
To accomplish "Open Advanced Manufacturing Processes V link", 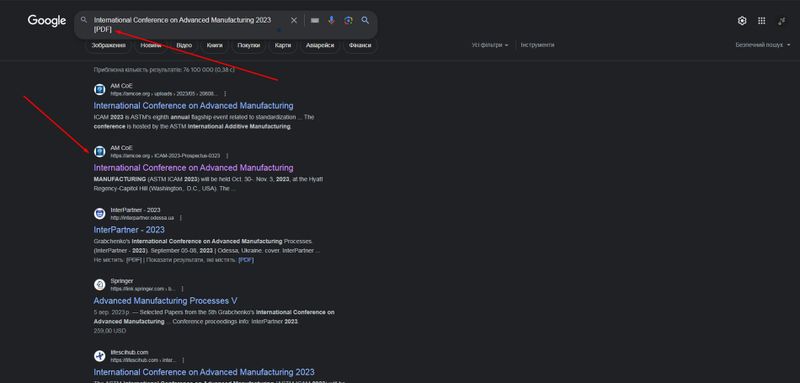I will click(165, 301).
